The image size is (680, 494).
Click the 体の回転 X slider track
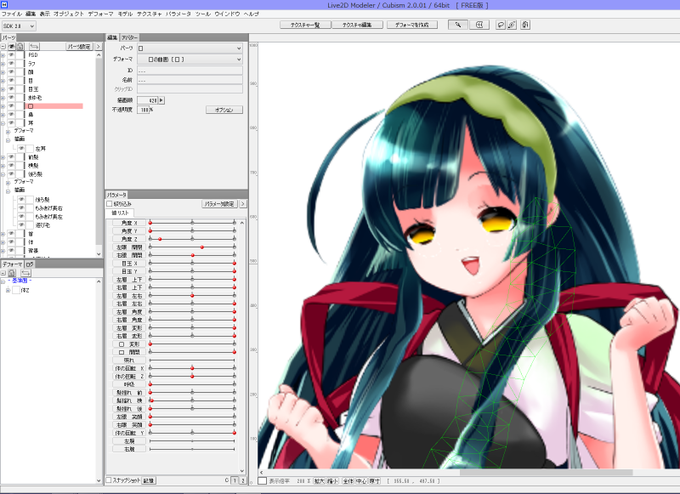point(192,368)
